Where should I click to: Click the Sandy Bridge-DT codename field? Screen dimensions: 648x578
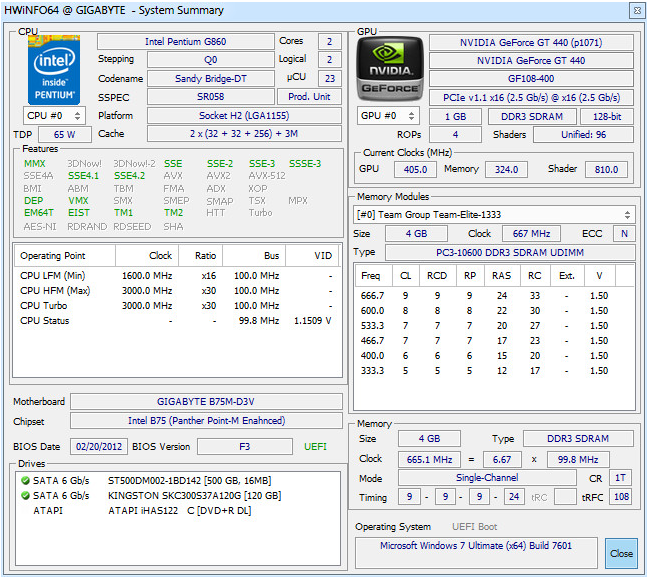tap(211, 78)
